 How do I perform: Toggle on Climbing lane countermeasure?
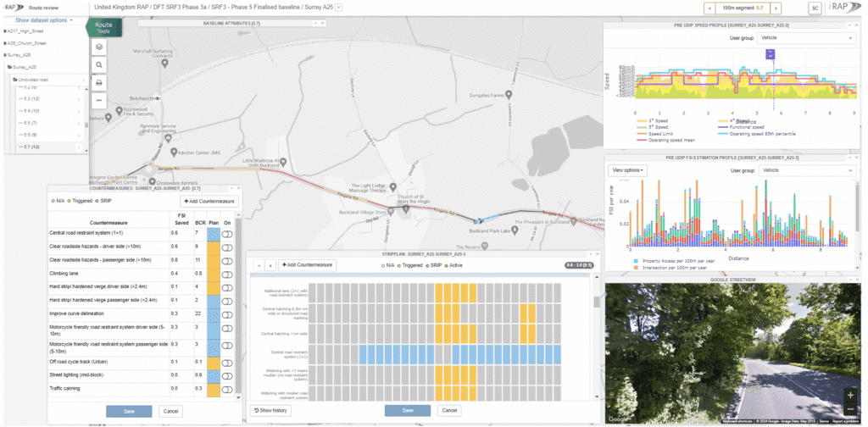pyautogui.click(x=227, y=274)
